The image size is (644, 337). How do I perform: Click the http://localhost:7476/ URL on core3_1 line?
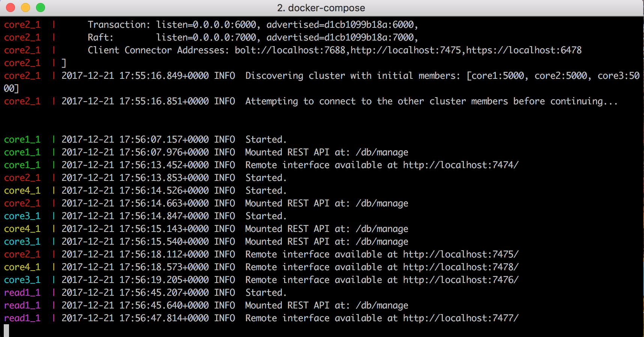461,280
